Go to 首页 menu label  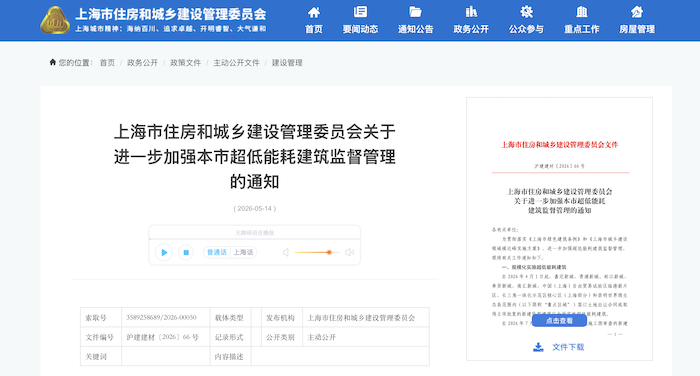314,29
